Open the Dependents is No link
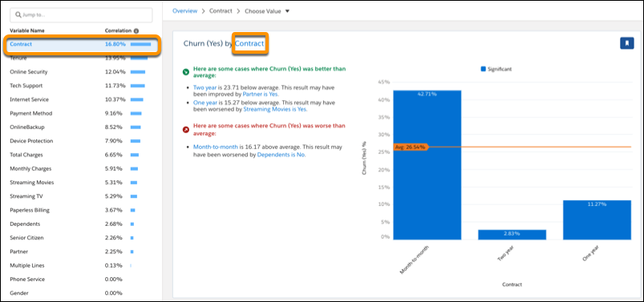The height and width of the screenshot is (302, 644). (281, 155)
